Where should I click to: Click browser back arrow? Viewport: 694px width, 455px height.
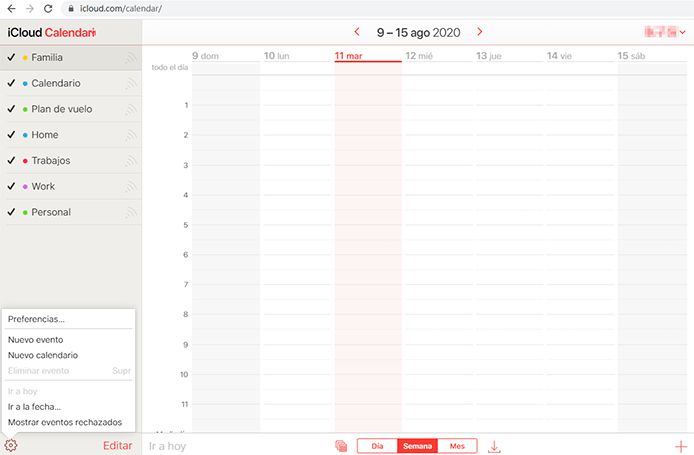(x=12, y=8)
